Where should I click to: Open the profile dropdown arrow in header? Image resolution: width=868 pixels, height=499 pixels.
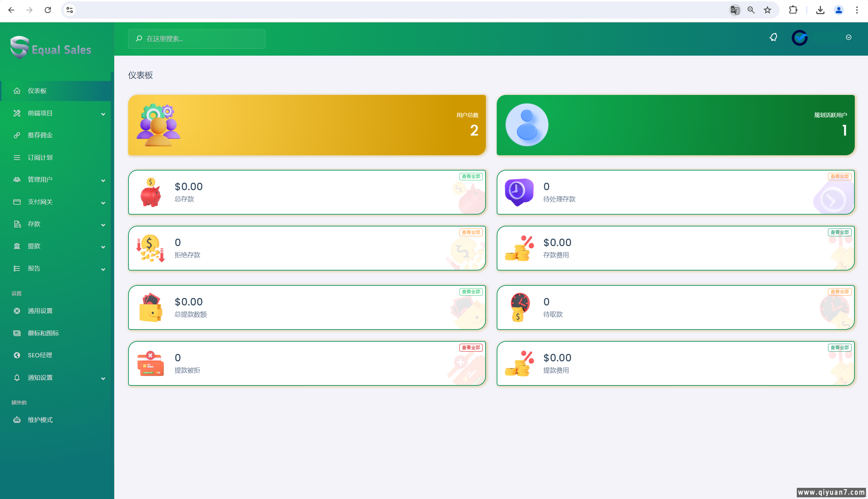pyautogui.click(x=848, y=37)
